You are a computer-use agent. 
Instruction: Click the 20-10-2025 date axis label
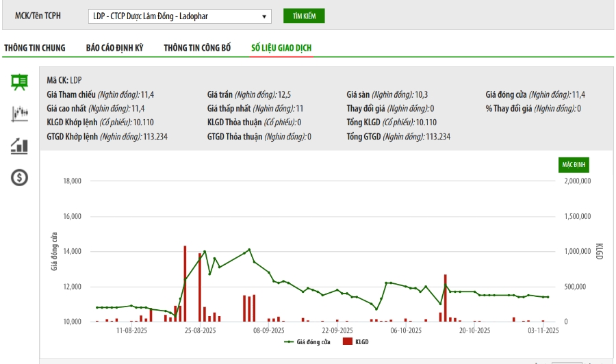474,330
